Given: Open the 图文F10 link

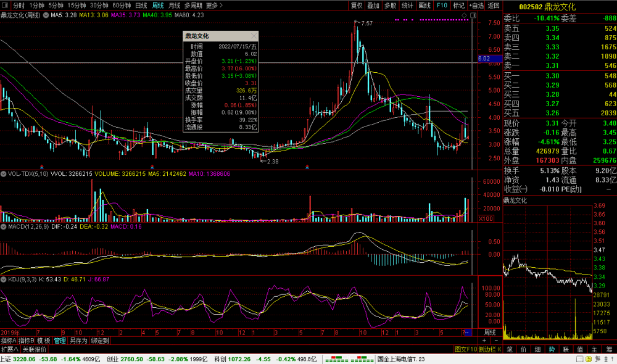Looking at the screenshot, I should point(466,349).
